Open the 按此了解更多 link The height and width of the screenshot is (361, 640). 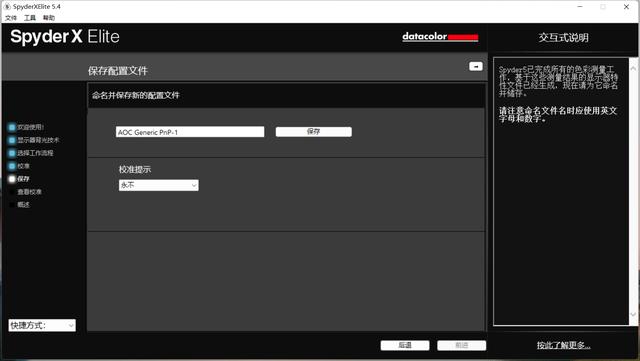pos(563,345)
